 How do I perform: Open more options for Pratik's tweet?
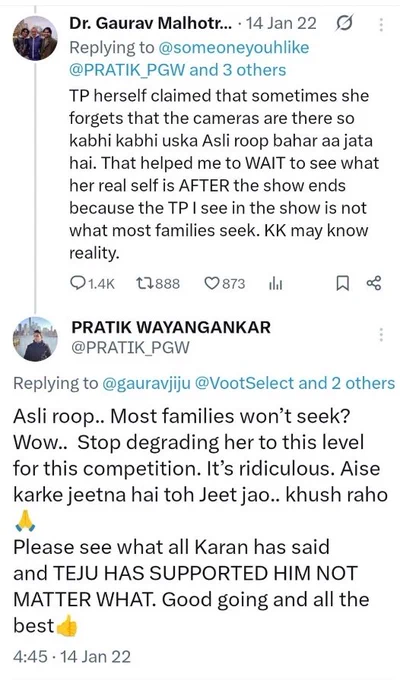tap(381, 335)
